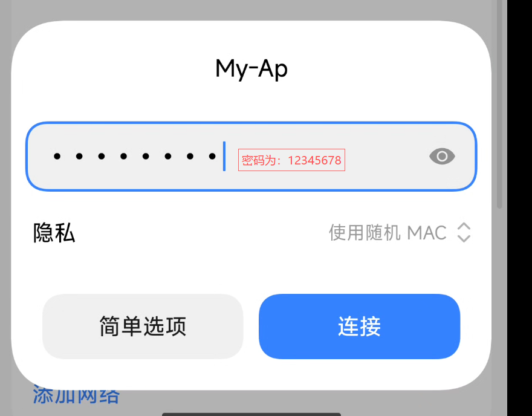Viewport: 532px width, 416px height.
Task: Tap the My-Ap network title
Action: (x=251, y=69)
